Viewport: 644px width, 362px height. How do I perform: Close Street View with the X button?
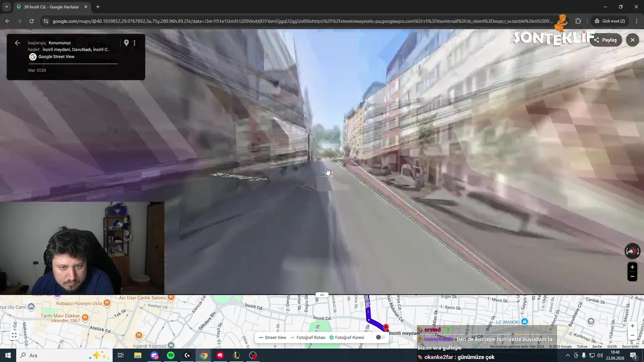click(x=632, y=40)
